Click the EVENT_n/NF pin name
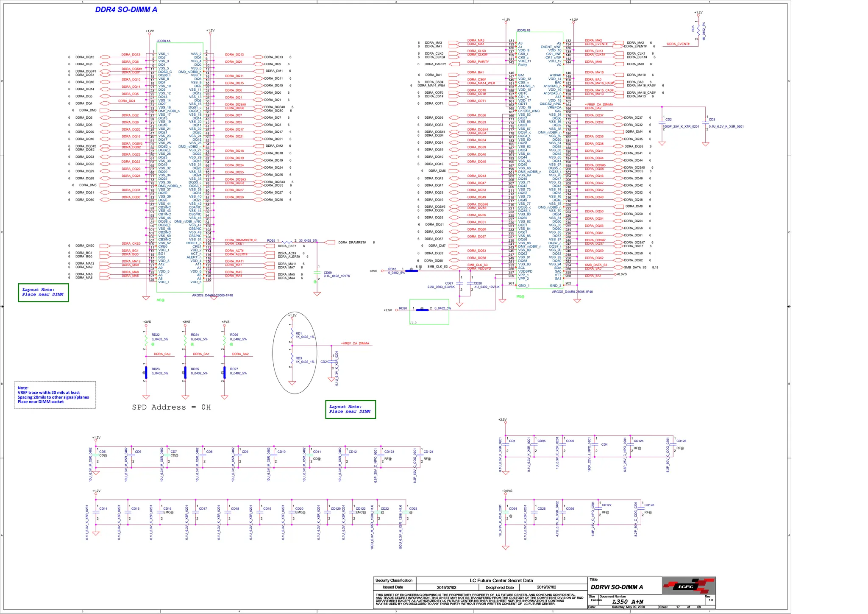This screenshot has height=614, width=868. [551, 47]
